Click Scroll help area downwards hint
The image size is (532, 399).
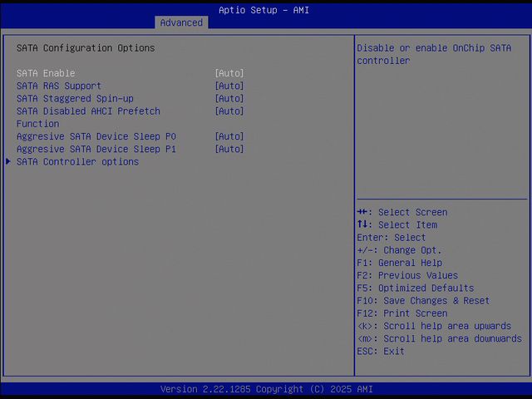pos(440,338)
